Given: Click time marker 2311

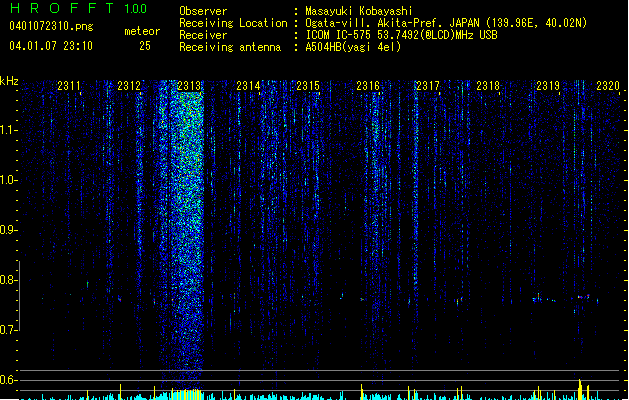Looking at the screenshot, I should point(69,85).
